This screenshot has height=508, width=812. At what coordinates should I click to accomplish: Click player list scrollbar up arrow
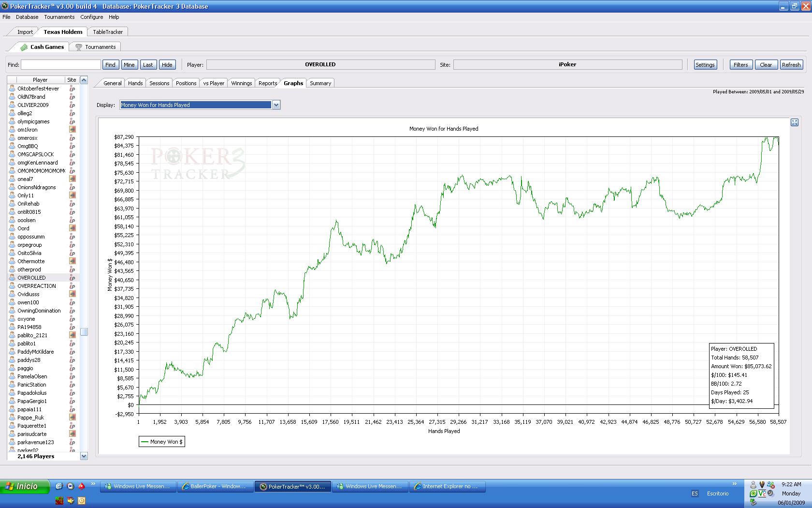click(x=84, y=80)
